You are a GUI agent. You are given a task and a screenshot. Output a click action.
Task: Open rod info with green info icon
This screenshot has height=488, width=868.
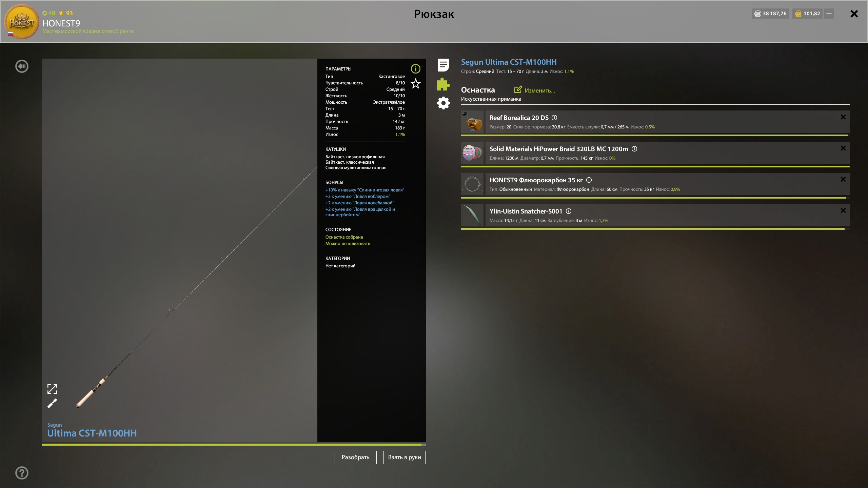[x=415, y=69]
